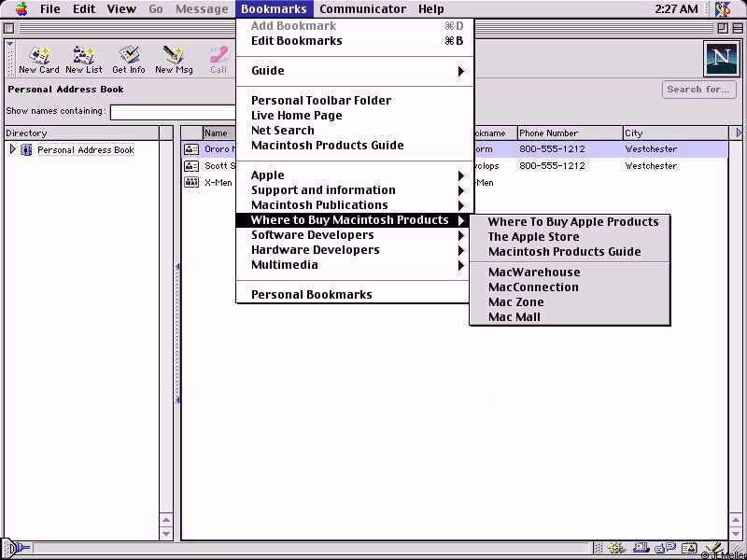
Task: Sort by the Phone Number column header
Action: 570,133
